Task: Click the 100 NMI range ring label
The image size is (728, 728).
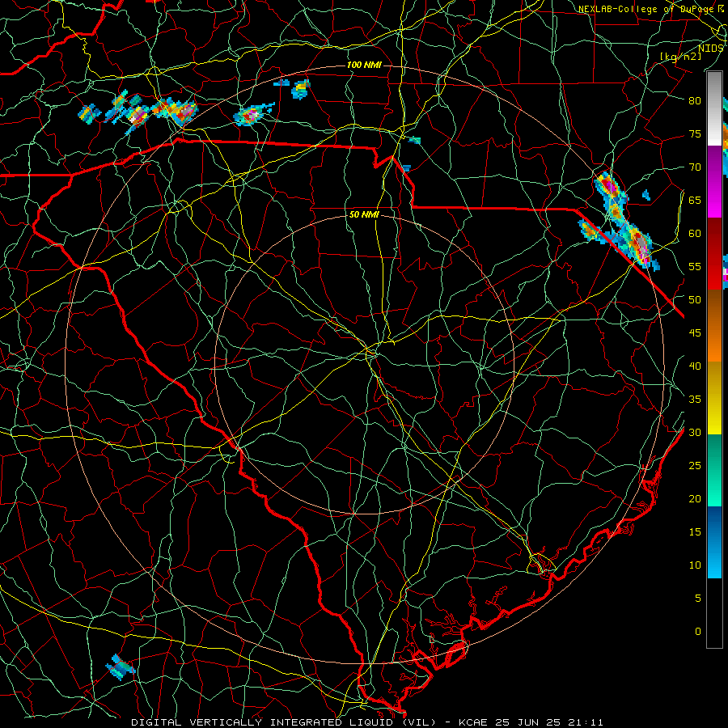Action: pos(364,65)
